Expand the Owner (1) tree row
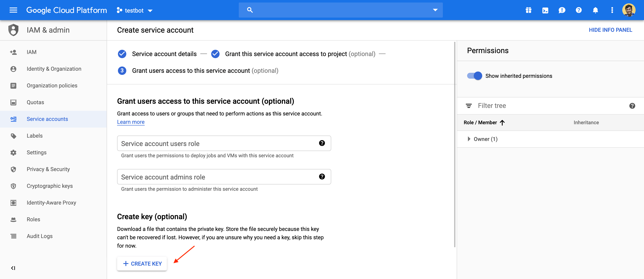 (x=469, y=139)
